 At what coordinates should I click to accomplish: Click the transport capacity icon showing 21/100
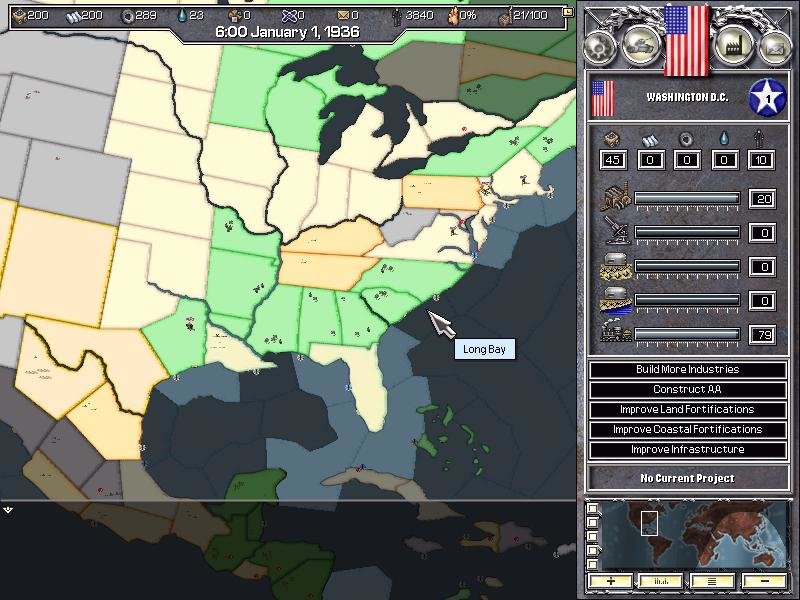tap(505, 16)
